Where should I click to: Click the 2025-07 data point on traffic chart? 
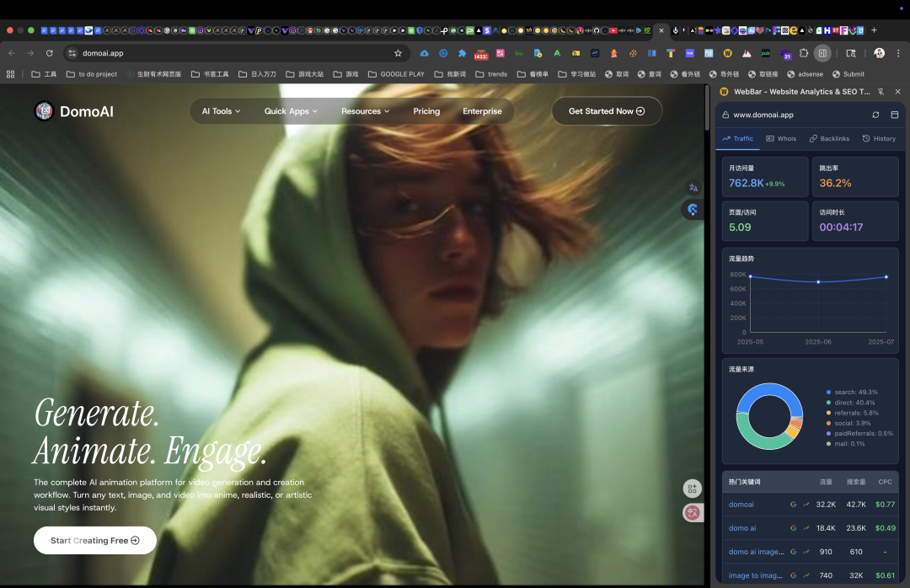click(x=886, y=277)
